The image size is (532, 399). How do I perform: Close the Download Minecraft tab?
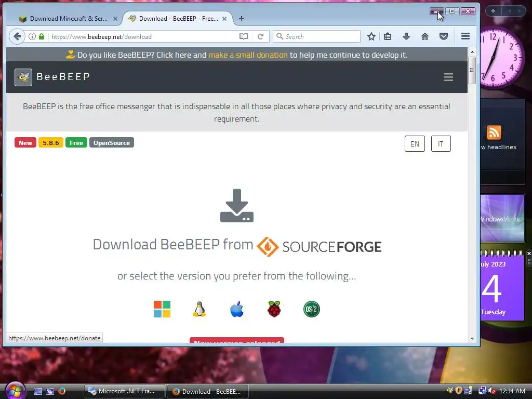(x=115, y=19)
